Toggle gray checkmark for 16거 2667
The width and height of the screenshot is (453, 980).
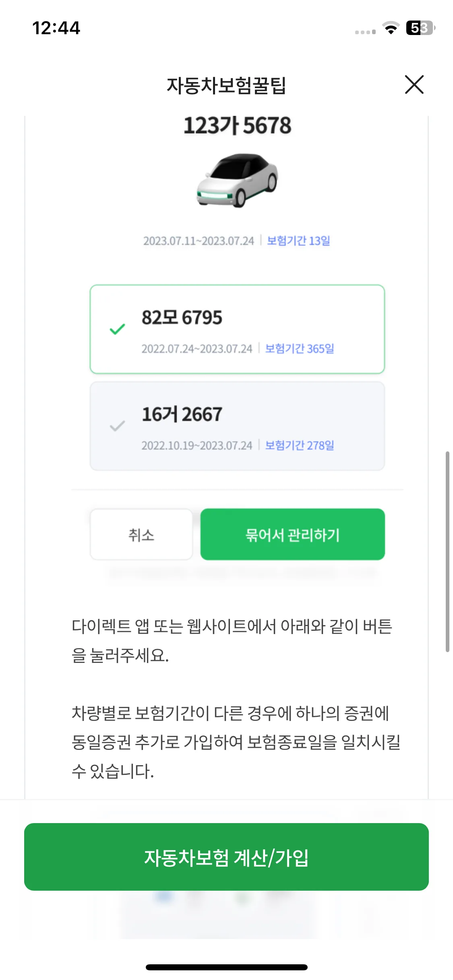point(117,426)
